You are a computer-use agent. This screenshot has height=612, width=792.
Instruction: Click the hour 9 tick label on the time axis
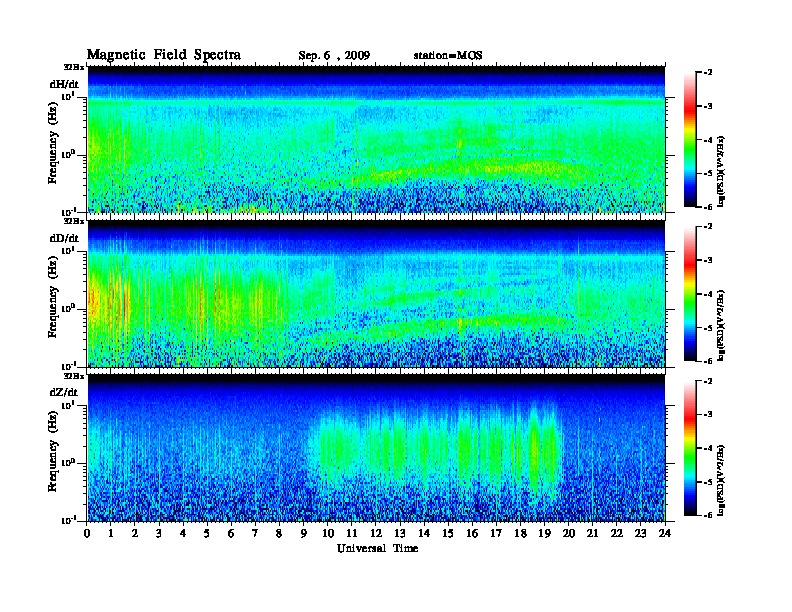coord(304,534)
